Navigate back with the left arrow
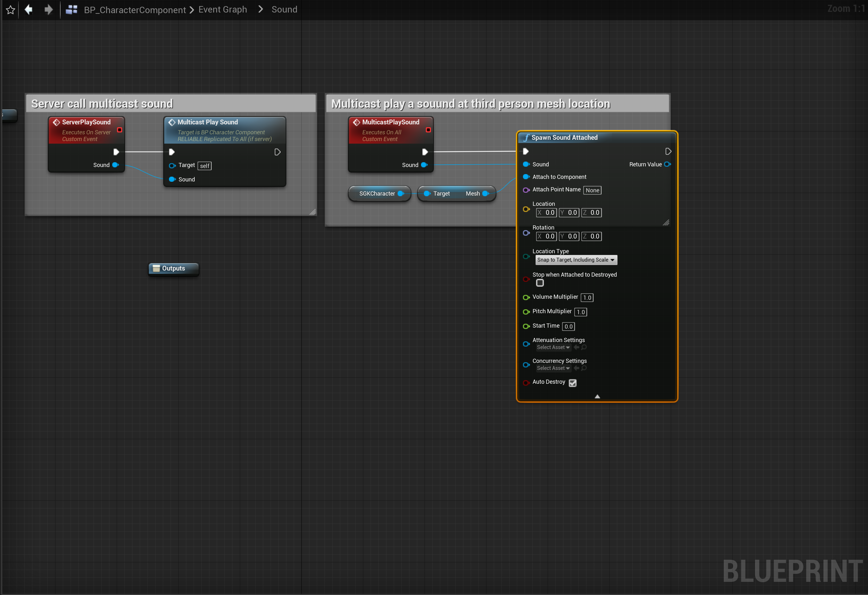 29,10
